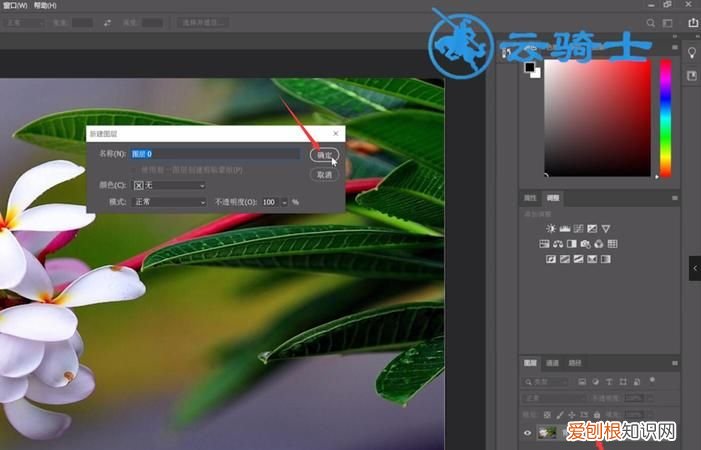Switch to the 图层 Layers tab
Screen dimensions: 701x450
[530, 363]
